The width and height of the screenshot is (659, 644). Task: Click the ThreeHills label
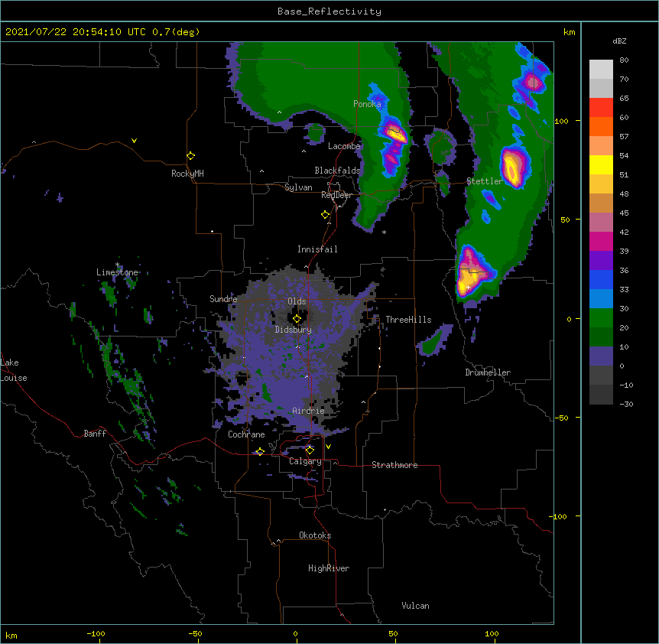[408, 320]
